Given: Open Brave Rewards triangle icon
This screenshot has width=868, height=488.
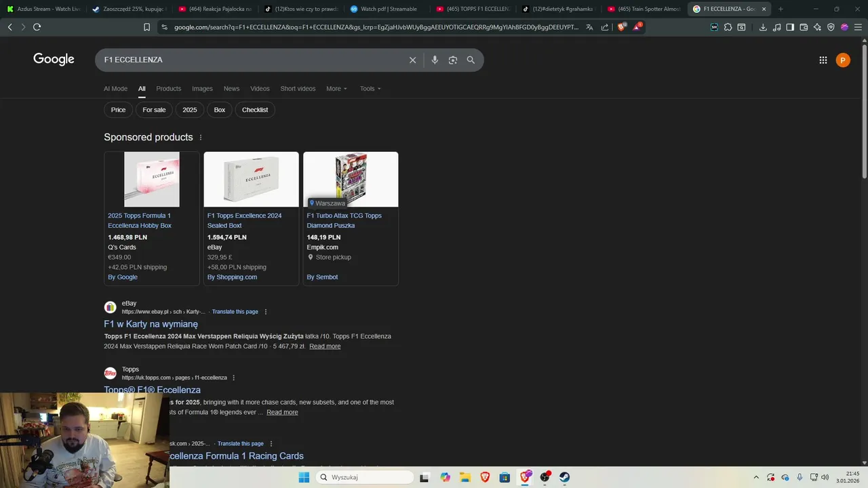Looking at the screenshot, I should click(x=637, y=27).
